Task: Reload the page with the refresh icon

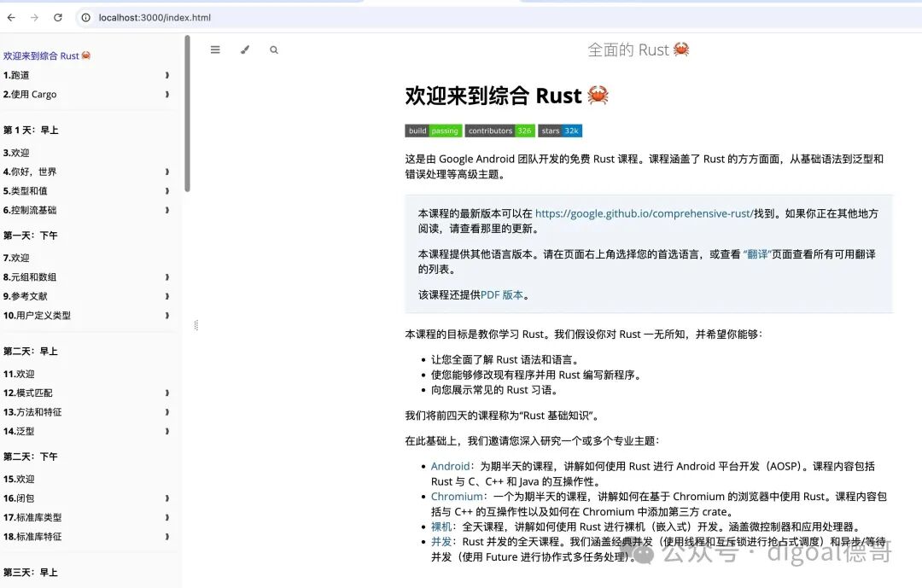Action: [58, 18]
